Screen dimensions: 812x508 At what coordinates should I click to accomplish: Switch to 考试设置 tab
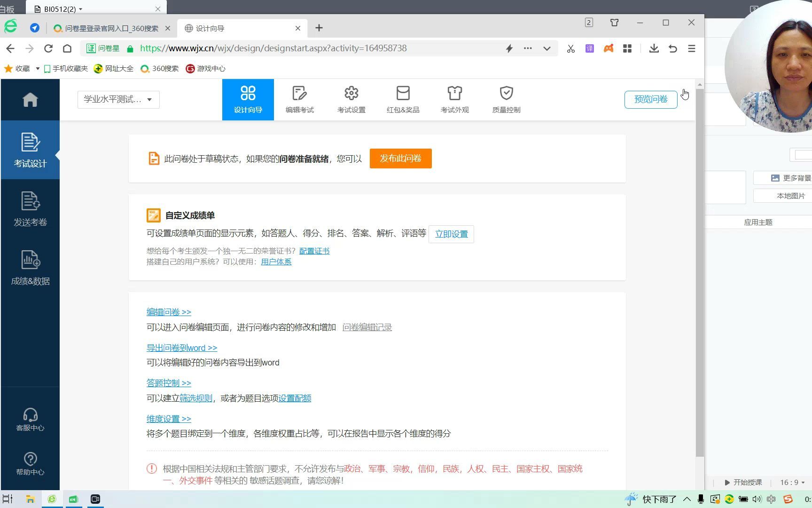pyautogui.click(x=351, y=100)
